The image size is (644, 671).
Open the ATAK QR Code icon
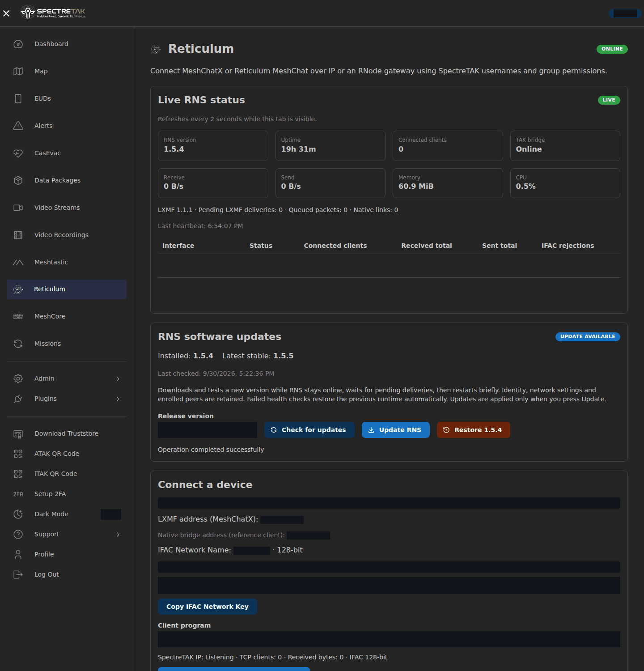[x=18, y=454]
